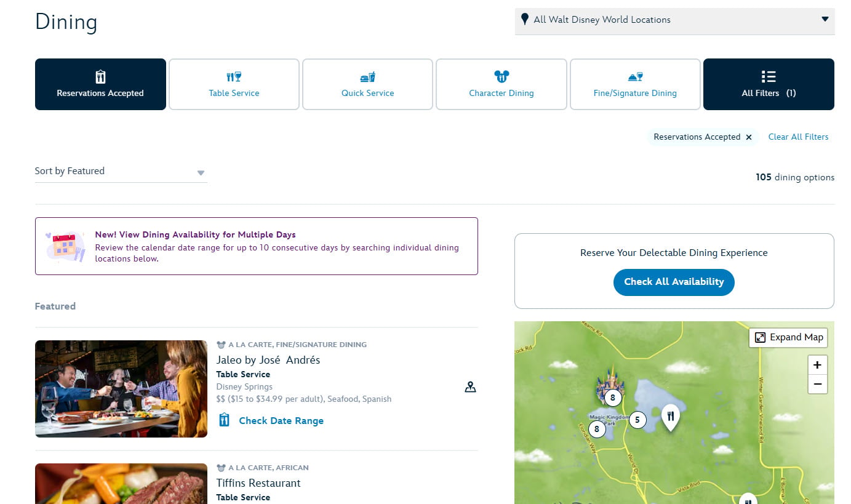
Task: Toggle the Character Dining filter
Action: point(501,84)
